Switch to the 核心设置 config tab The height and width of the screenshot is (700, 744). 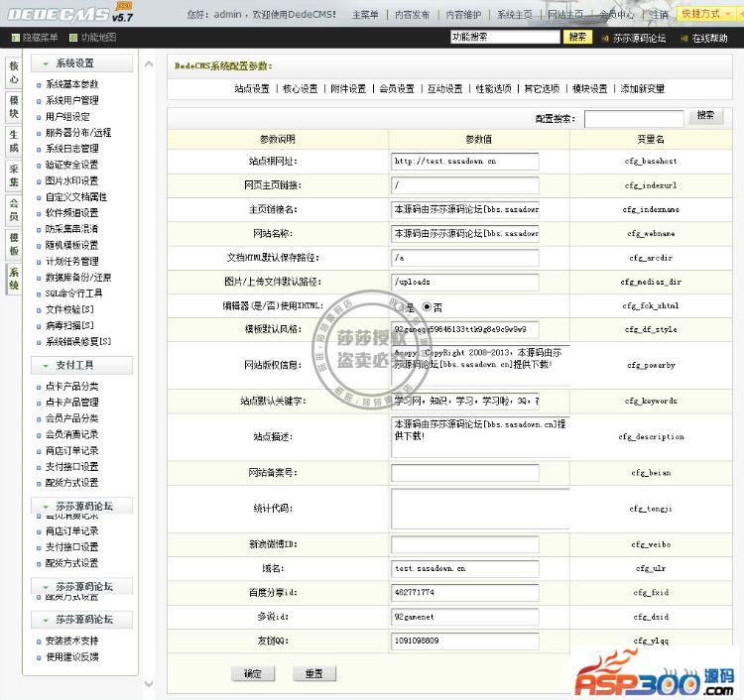pyautogui.click(x=300, y=88)
